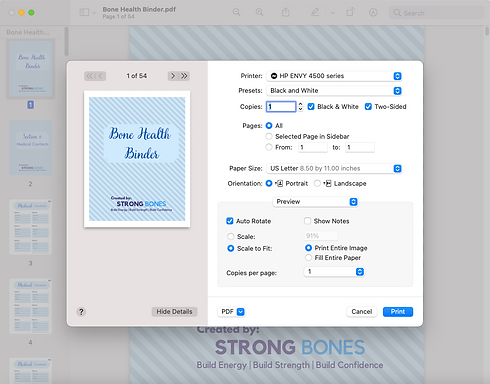
Task: Open the Copies per page dropdown
Action: tap(334, 272)
